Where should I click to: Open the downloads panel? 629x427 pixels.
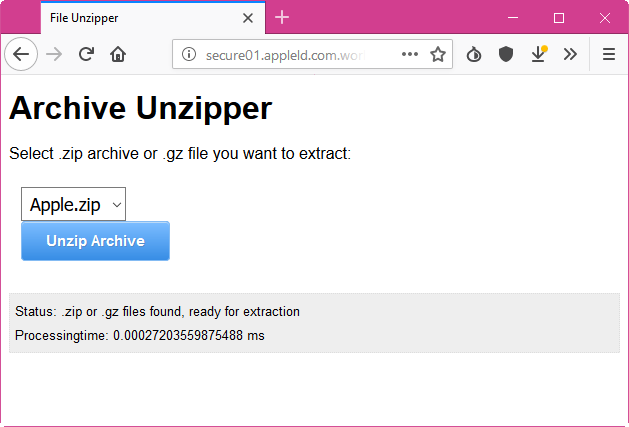538,54
